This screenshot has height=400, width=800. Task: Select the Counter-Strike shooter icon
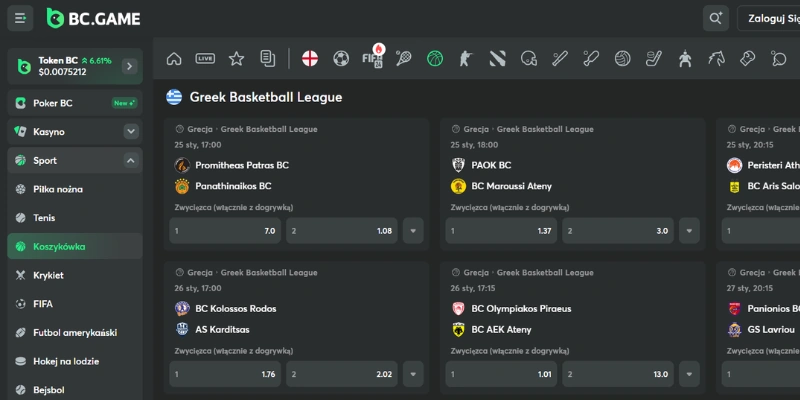tap(466, 59)
